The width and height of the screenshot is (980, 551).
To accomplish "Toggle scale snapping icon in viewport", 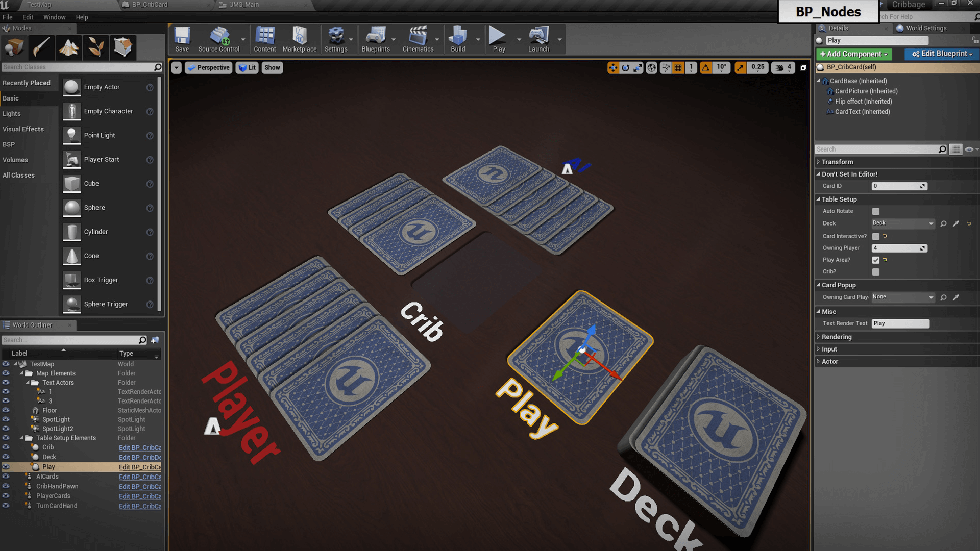I will 740,67.
